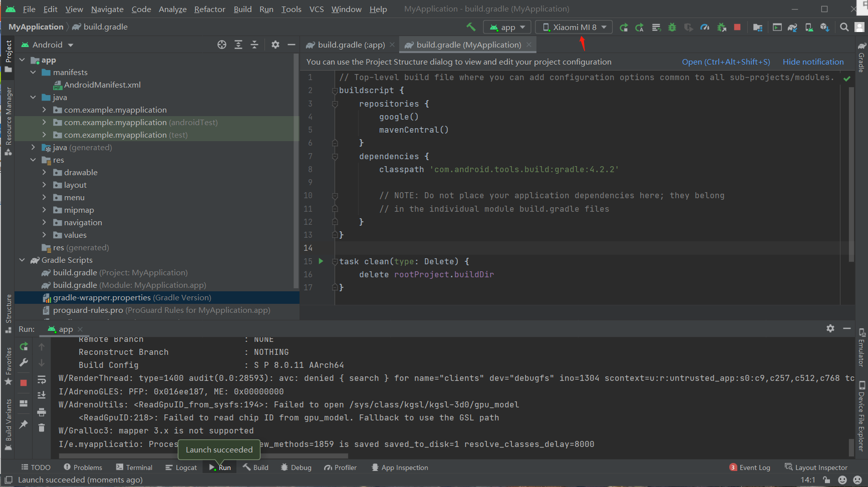Toggle the Emulator side tab

861,347
